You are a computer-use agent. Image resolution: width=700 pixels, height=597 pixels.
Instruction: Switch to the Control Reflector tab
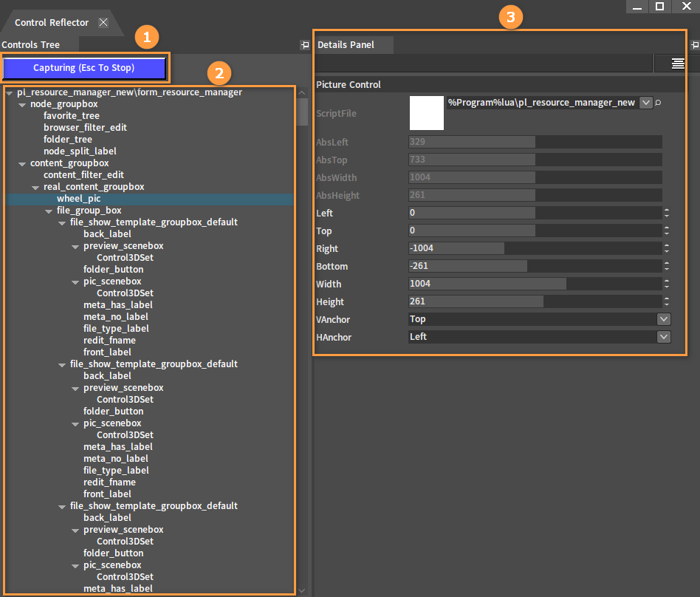pyautogui.click(x=52, y=22)
